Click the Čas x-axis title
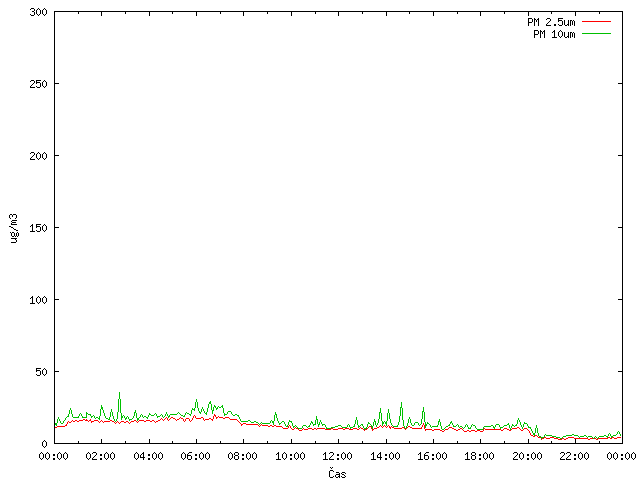Screen dimensions: 640x480 337,473
